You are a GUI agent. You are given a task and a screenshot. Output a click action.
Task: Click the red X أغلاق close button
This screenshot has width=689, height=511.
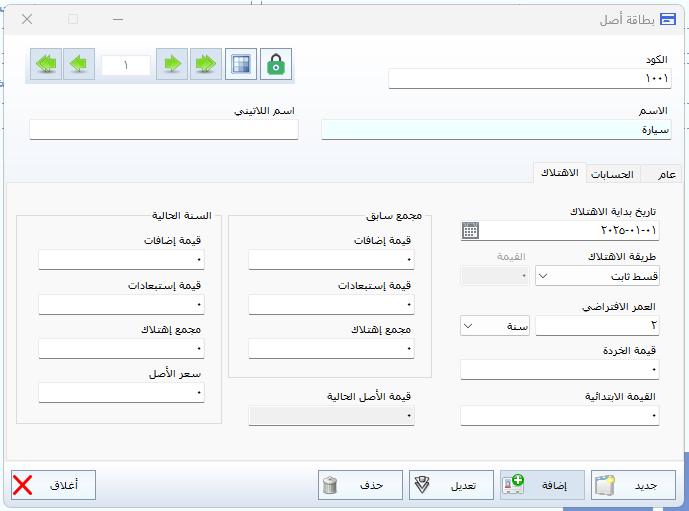[x=23, y=486]
